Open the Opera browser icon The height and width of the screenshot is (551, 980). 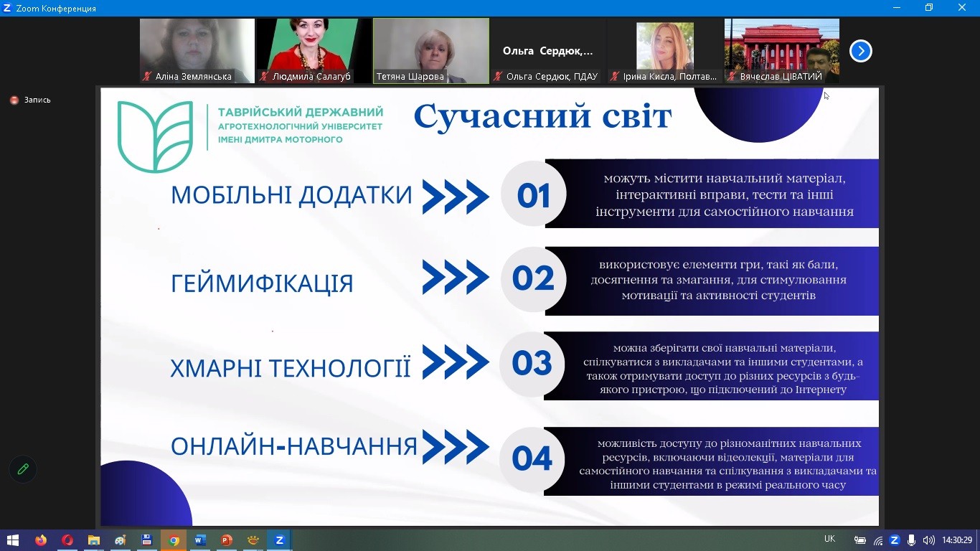pyautogui.click(x=67, y=540)
